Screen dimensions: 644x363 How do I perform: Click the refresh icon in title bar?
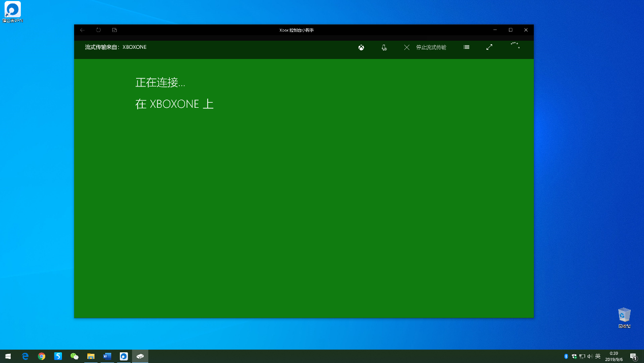click(99, 30)
